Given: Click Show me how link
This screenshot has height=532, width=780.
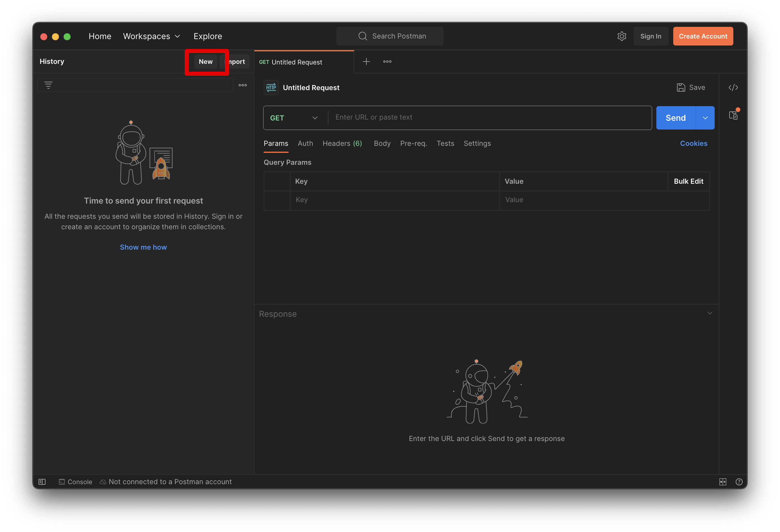Looking at the screenshot, I should [144, 247].
